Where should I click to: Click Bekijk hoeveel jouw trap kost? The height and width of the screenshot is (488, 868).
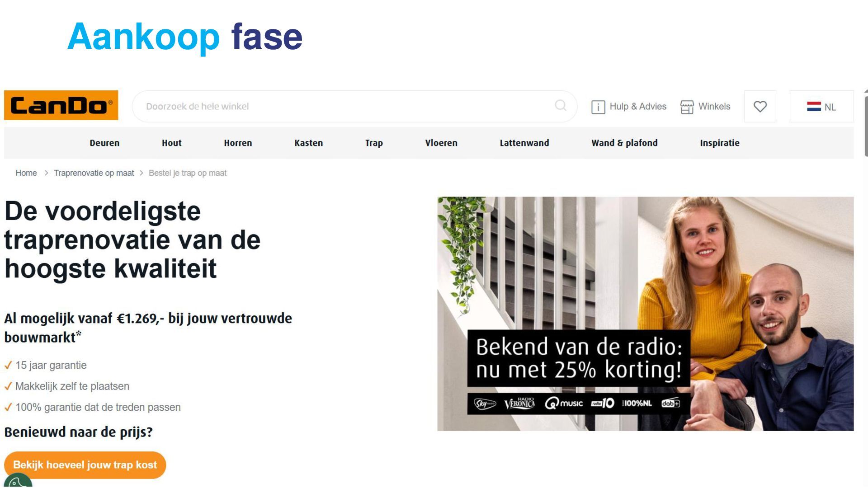[x=85, y=465]
